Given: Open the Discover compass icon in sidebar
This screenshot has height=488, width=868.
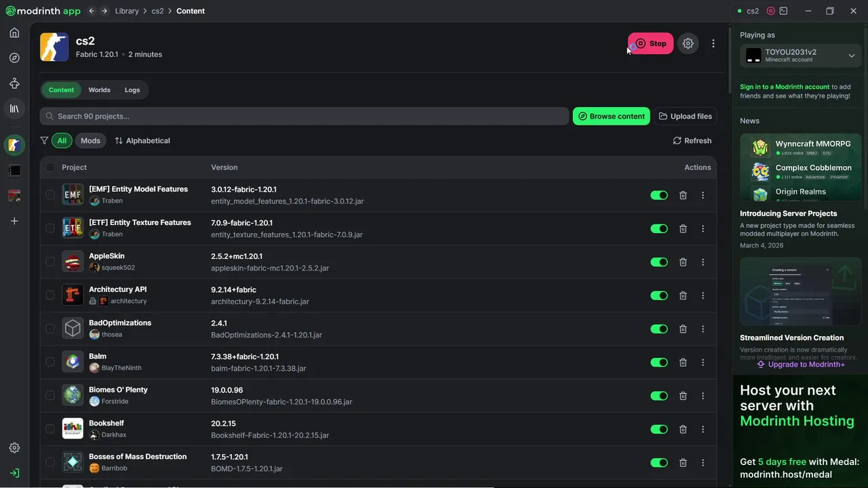Looking at the screenshot, I should point(14,58).
